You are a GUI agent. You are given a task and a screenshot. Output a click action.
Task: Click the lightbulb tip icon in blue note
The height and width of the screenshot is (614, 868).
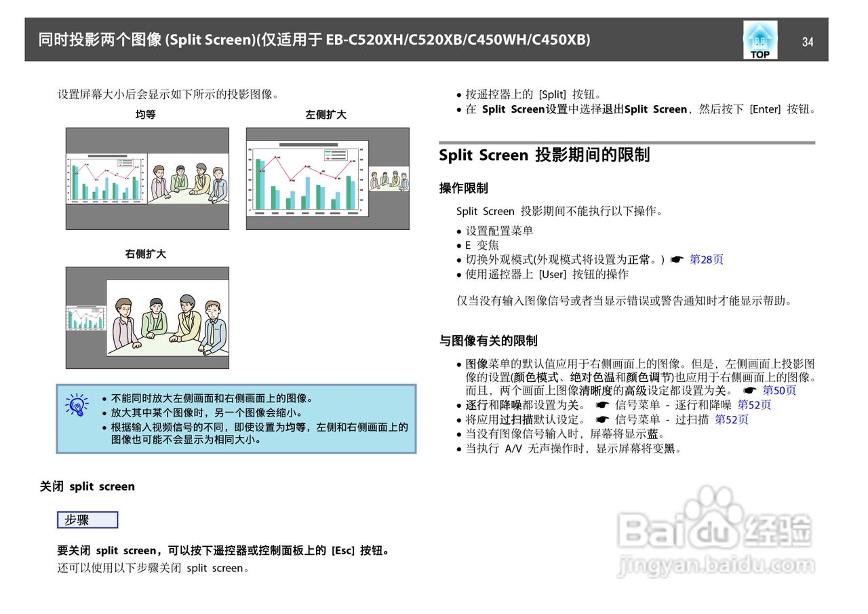pos(77,404)
